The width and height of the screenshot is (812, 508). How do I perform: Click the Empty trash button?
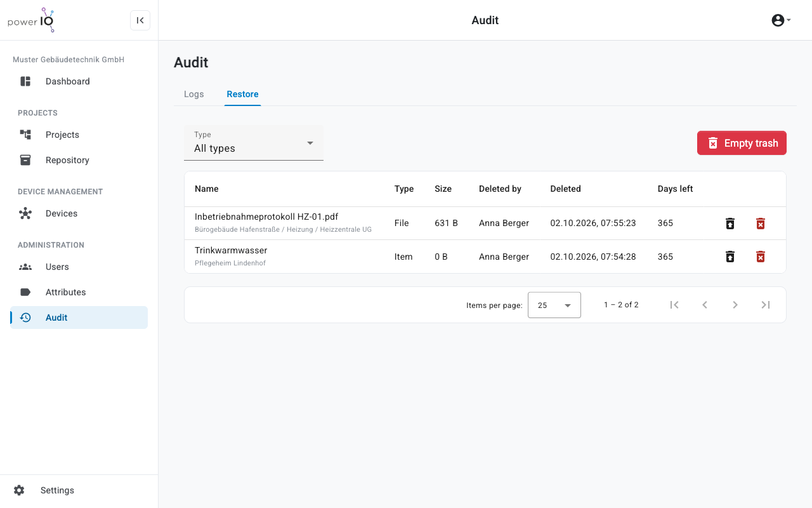tap(742, 143)
